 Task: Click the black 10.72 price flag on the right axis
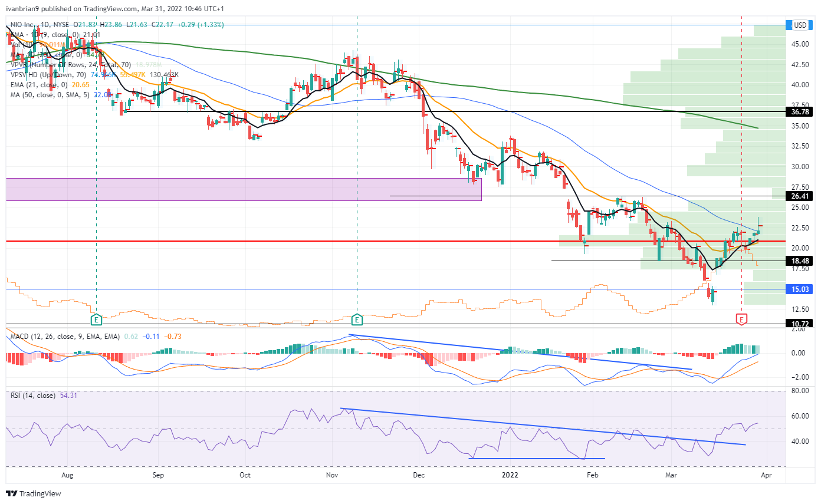[x=800, y=323]
